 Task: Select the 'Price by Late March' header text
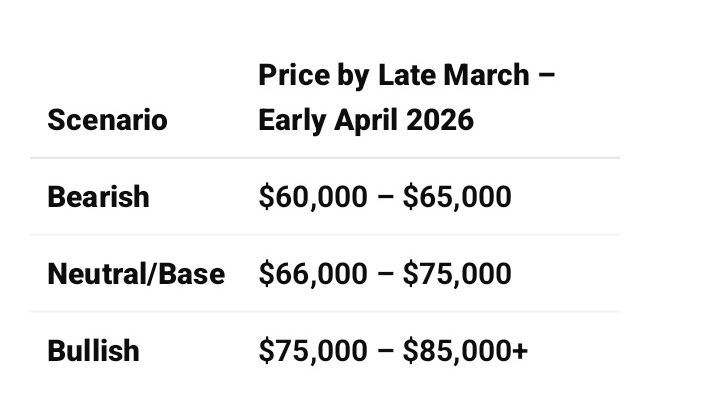click(x=395, y=75)
